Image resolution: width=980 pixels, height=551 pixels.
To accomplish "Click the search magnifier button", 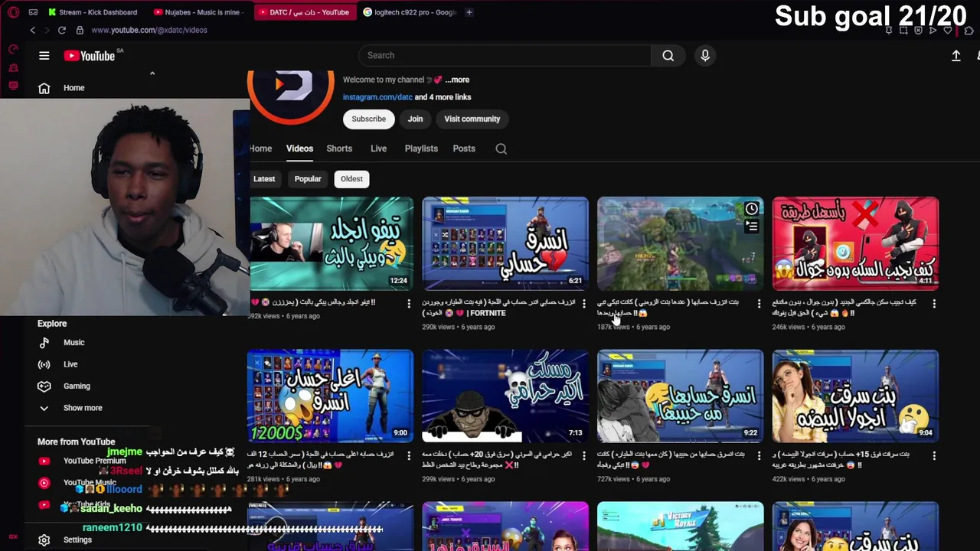I will point(668,55).
